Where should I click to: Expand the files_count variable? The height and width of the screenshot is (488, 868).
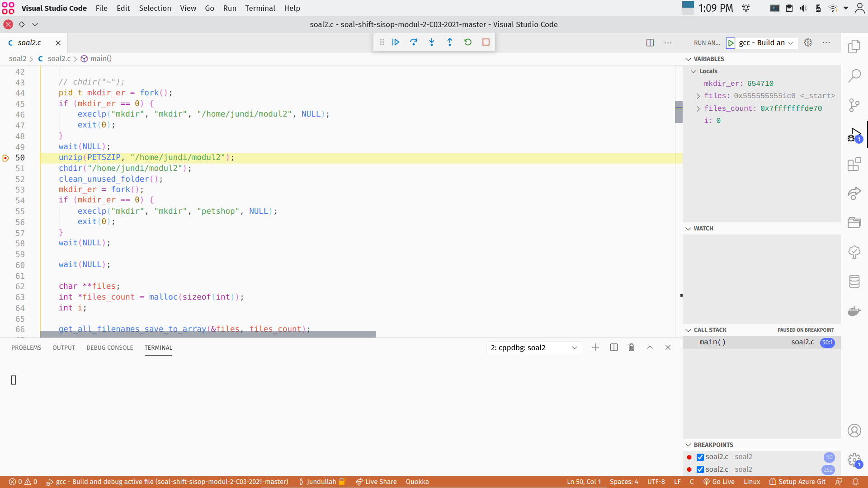(x=698, y=108)
